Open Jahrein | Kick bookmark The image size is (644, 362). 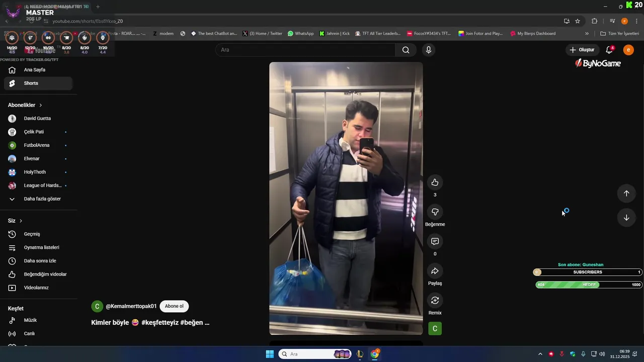point(334,34)
